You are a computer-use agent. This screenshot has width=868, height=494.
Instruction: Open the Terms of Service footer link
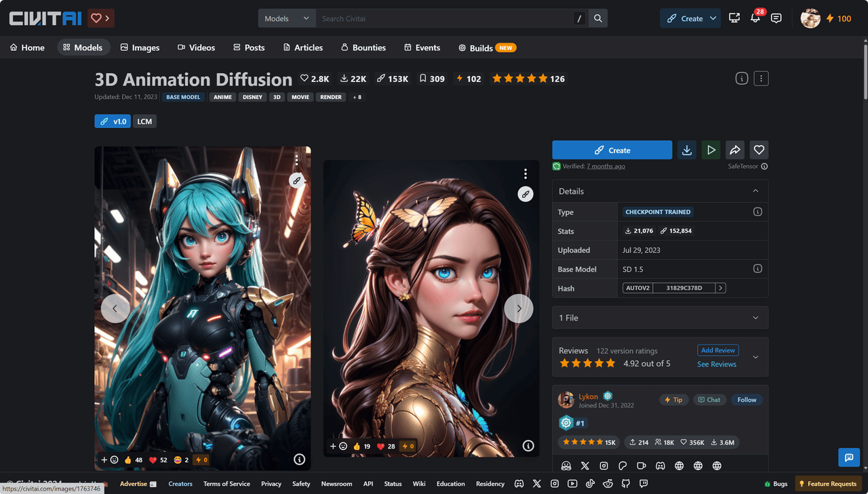coord(226,484)
